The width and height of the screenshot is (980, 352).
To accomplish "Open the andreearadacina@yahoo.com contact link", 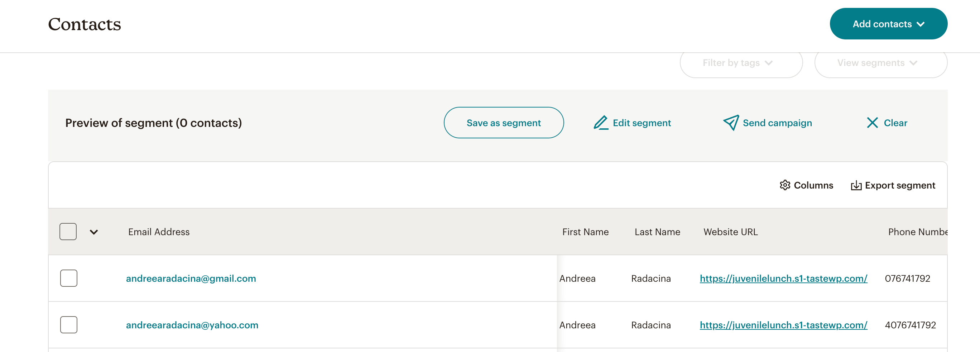I will [x=192, y=325].
